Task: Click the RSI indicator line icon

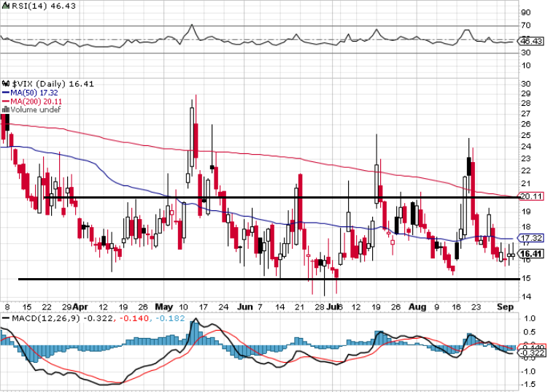Action: point(5,5)
